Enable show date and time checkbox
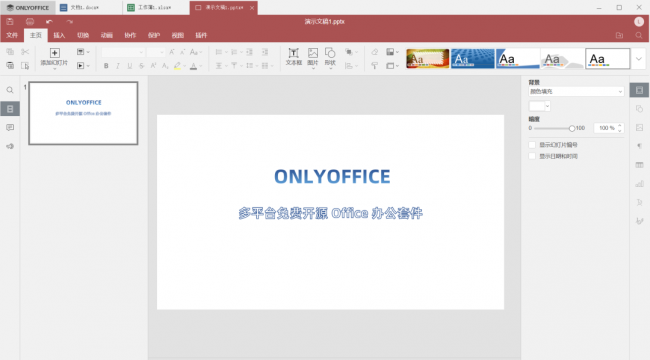650x360 pixels. [x=532, y=156]
